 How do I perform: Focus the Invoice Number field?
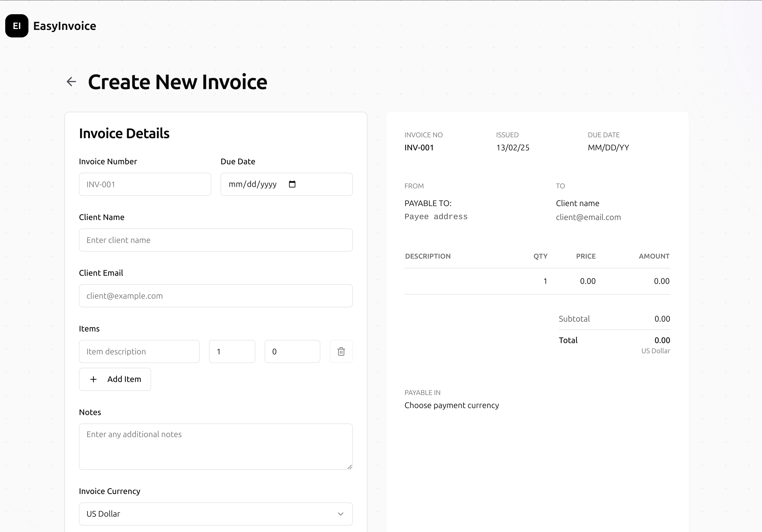[x=145, y=184]
